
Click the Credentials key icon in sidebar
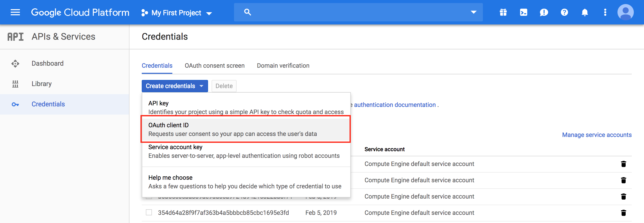15,104
